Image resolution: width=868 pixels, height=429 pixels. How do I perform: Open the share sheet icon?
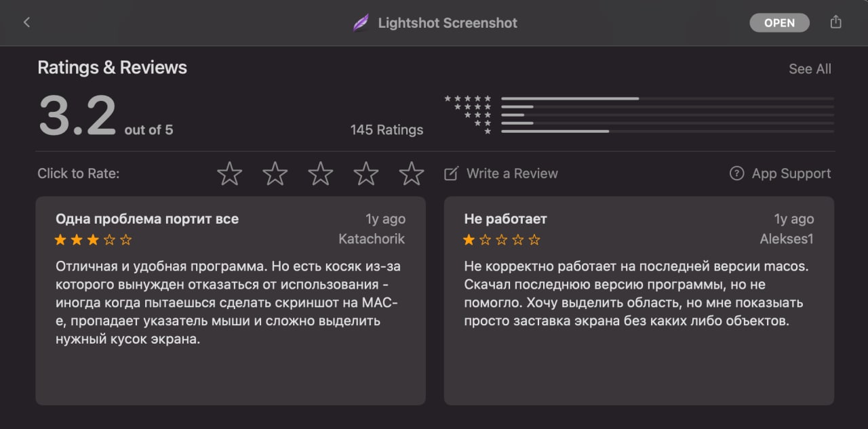835,22
